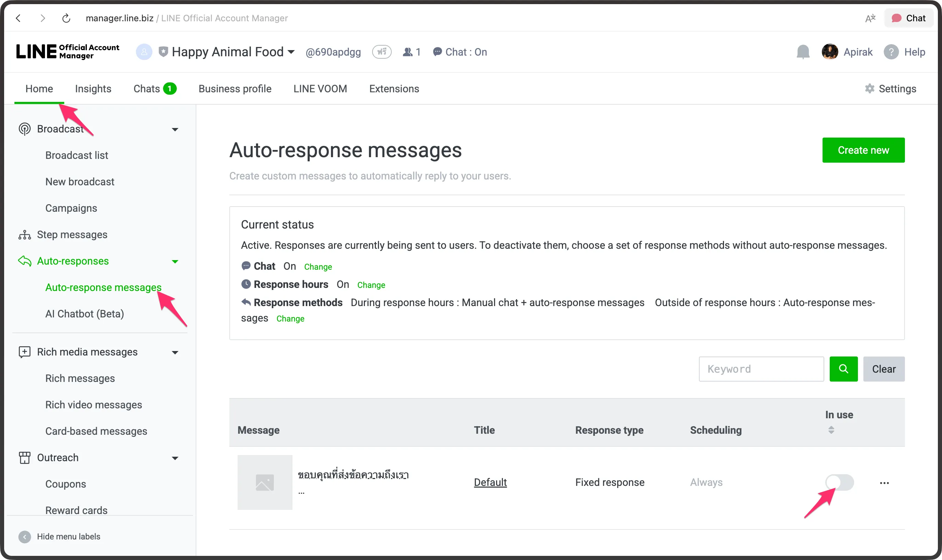Open the Help icon in the header
The height and width of the screenshot is (560, 942).
[892, 52]
